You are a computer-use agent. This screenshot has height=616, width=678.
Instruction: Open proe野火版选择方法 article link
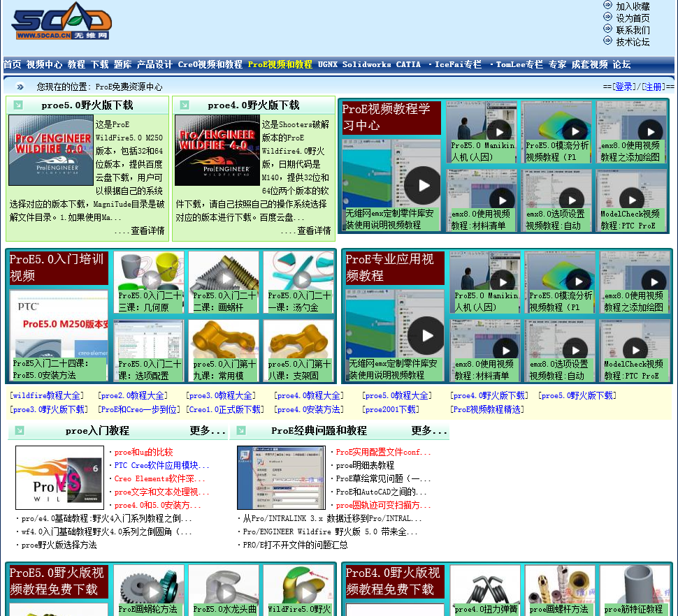(59, 545)
